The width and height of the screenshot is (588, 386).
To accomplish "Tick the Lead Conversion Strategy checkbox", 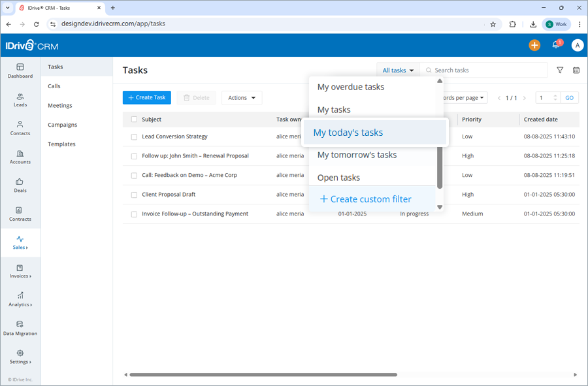I will coord(134,137).
